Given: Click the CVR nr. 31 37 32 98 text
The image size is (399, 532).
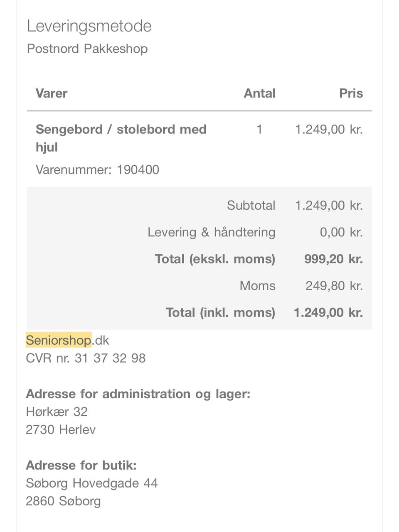Looking at the screenshot, I should click(86, 358).
